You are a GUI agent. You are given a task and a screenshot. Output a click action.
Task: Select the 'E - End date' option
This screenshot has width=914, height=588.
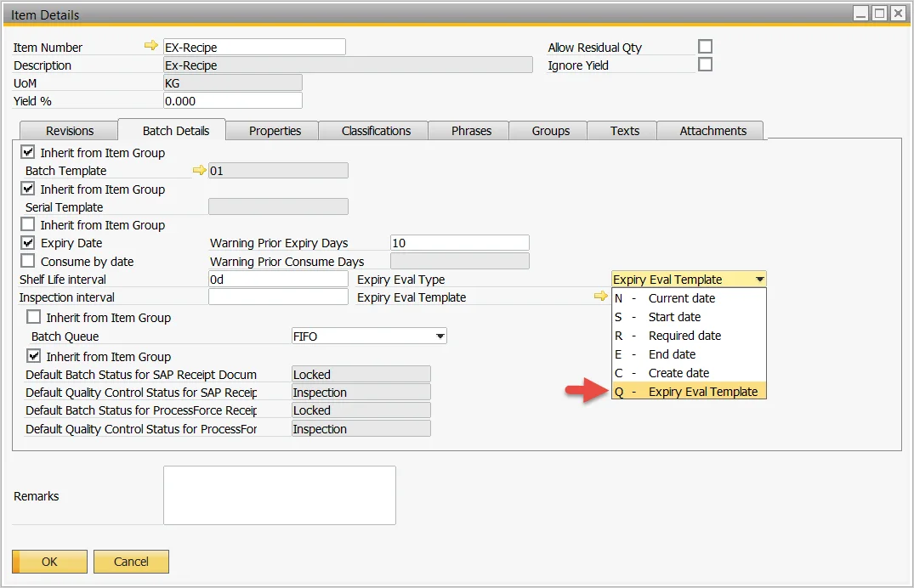(x=689, y=353)
